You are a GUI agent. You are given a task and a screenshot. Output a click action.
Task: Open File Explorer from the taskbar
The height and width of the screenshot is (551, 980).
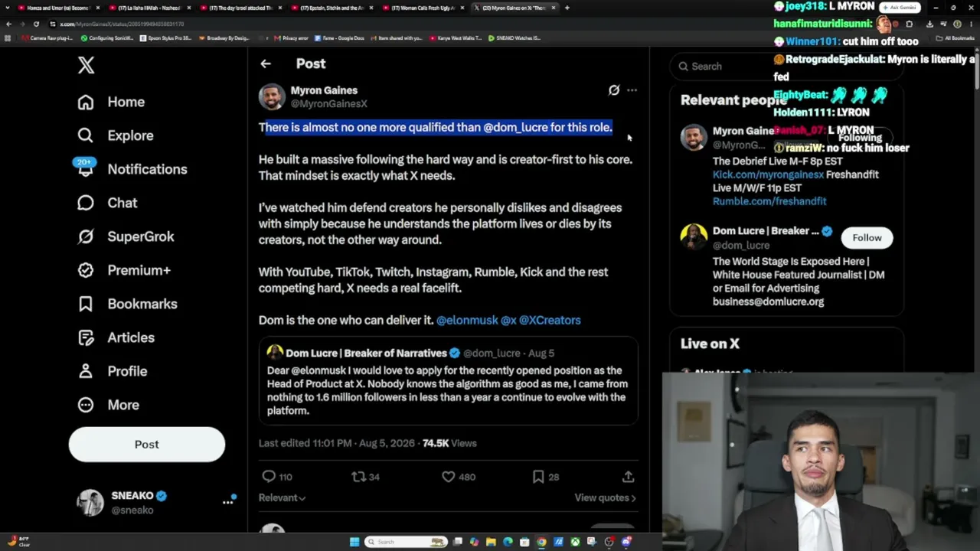[x=491, y=542]
